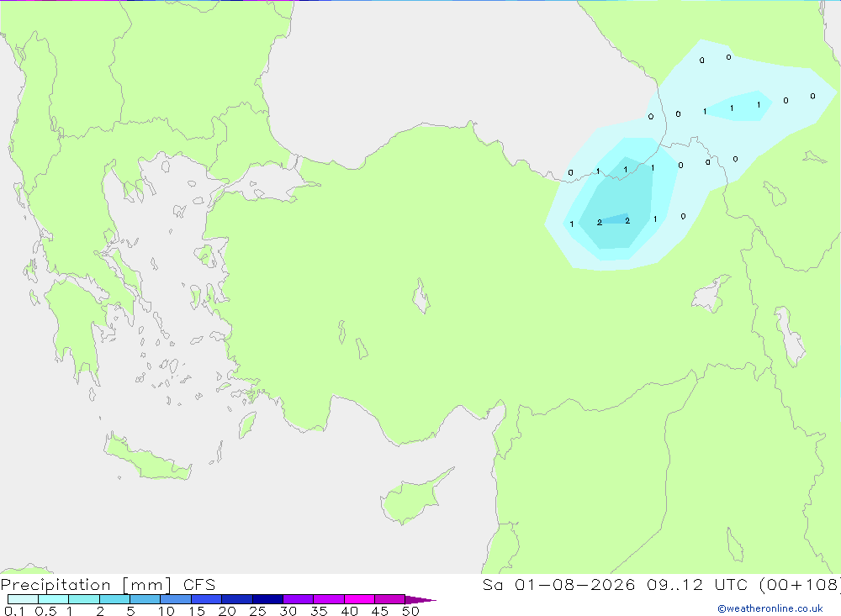Viewport: 841px width, 616px height.
Task: Click the 'Precipitation [mm]' title text
Action: click(x=86, y=585)
